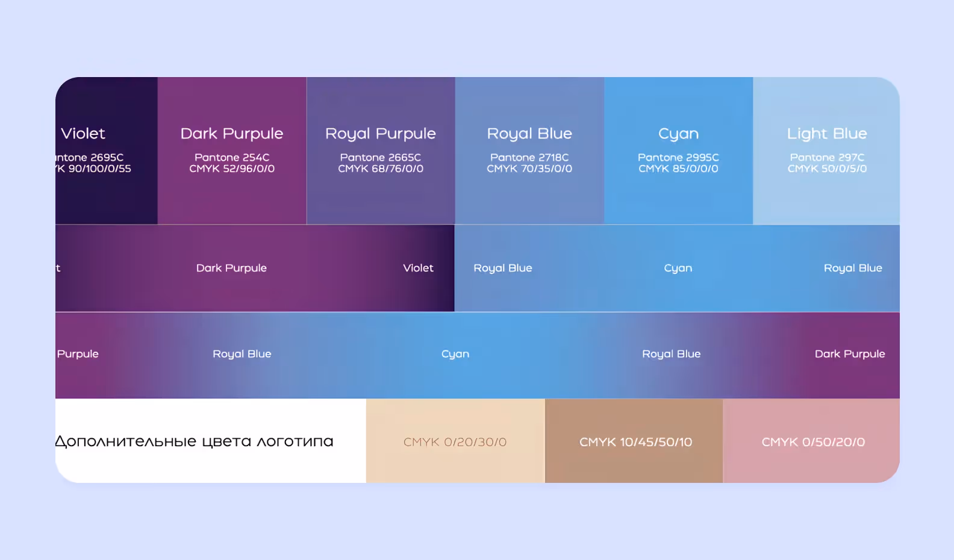The height and width of the screenshot is (560, 954).
Task: Click the "Cyan" label in the all-blue gradient bar
Action: click(678, 269)
